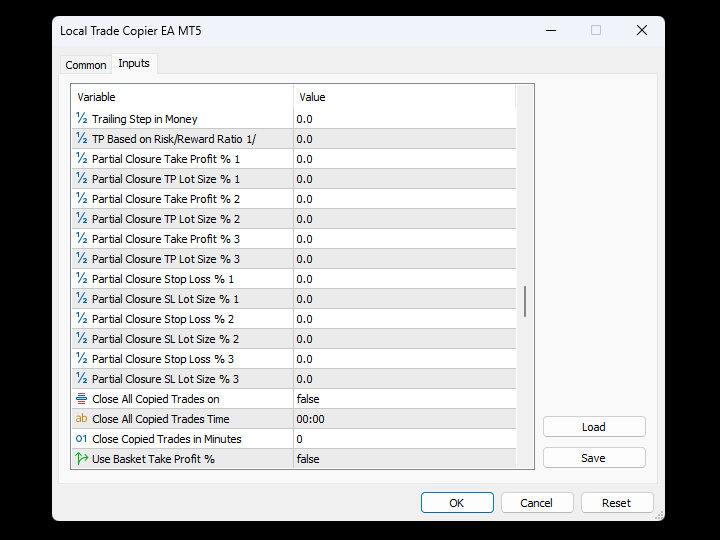Click the Variable column header
720x540 pixels.
pyautogui.click(x=183, y=97)
